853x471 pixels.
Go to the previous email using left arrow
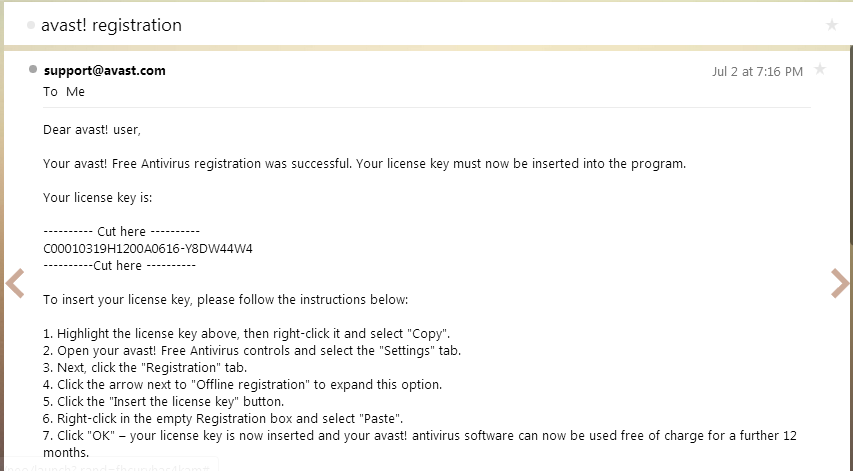tap(14, 284)
